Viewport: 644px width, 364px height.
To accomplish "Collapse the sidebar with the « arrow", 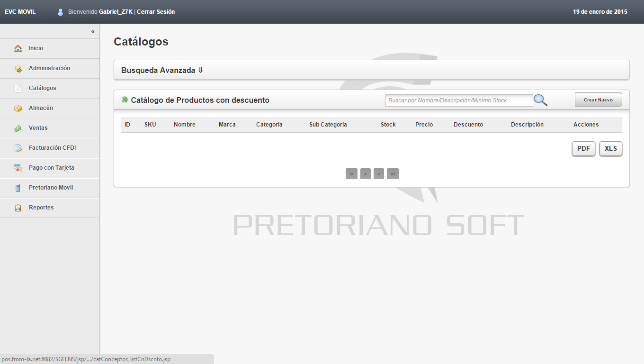I will 93,31.
